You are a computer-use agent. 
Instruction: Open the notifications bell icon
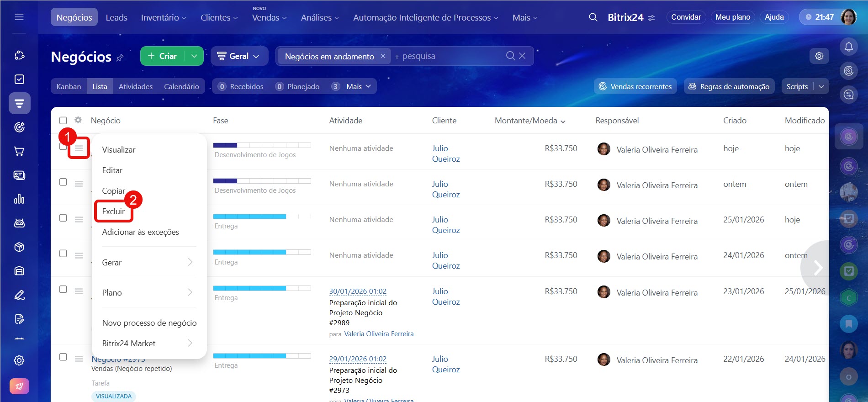[848, 47]
